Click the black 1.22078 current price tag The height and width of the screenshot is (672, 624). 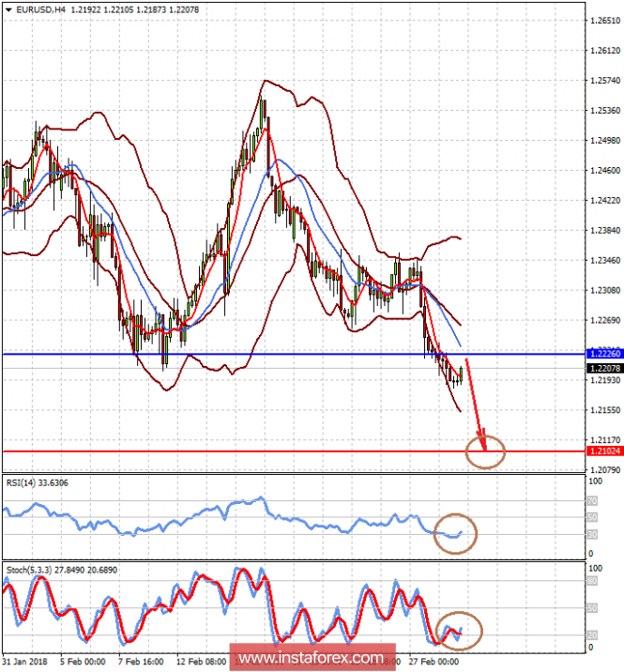pos(604,368)
